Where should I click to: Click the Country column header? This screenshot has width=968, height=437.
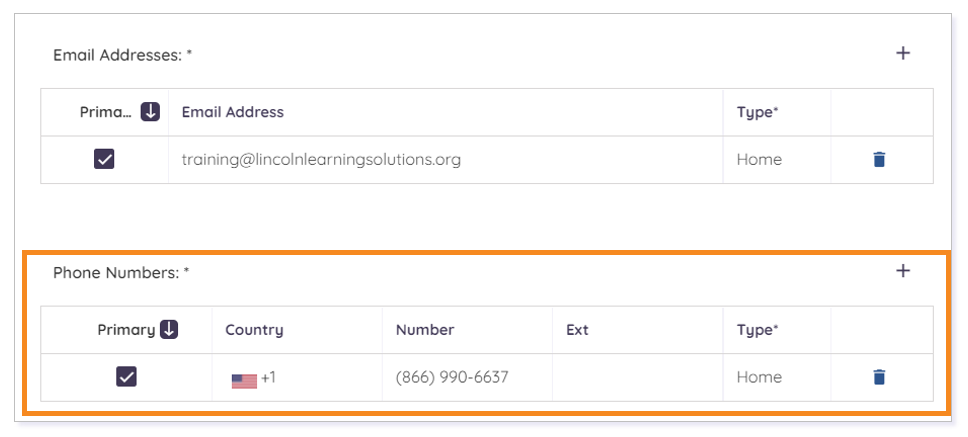(254, 330)
